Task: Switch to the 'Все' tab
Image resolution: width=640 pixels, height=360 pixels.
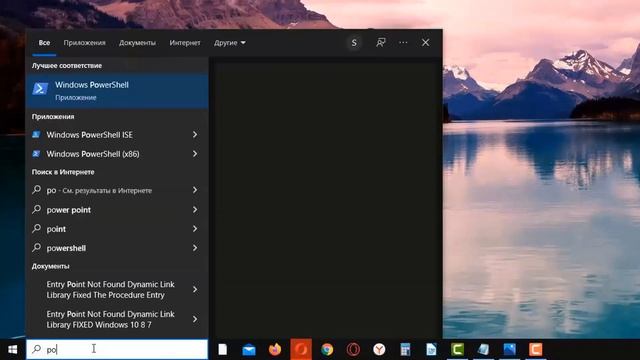Action: 44,42
